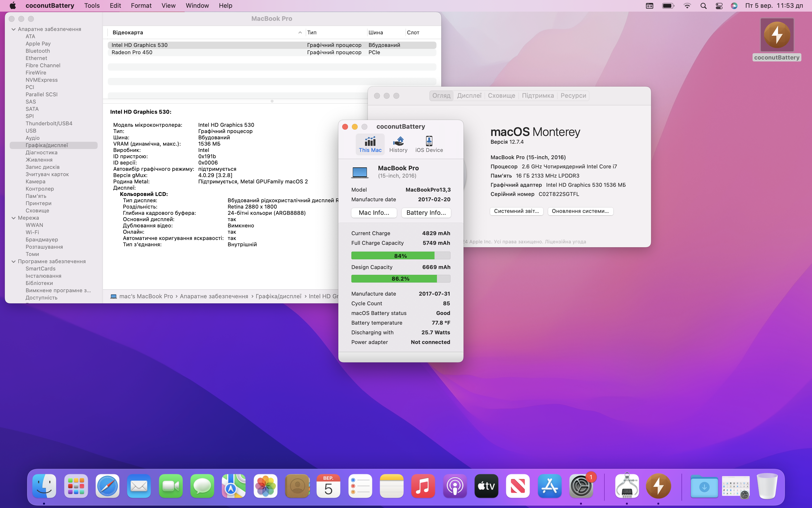Viewport: 812px width, 508px height.
Task: Open Podcasts from the Dock
Action: [x=455, y=486]
